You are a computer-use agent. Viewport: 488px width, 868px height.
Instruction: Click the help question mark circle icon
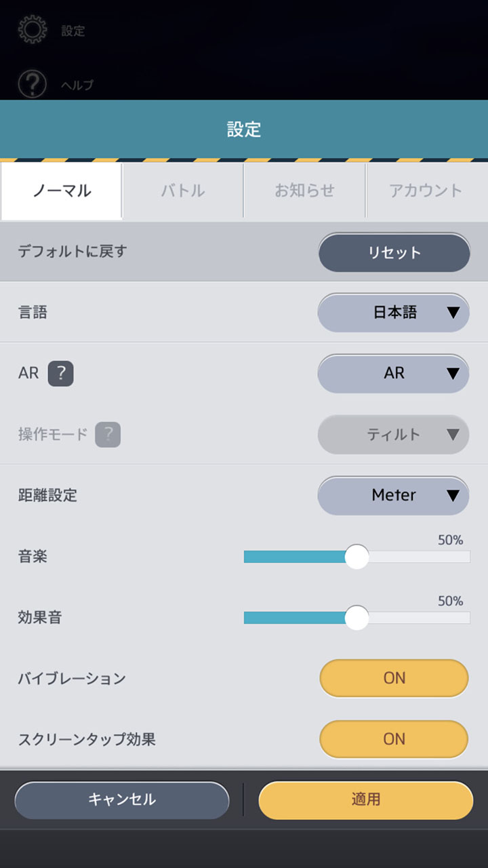click(x=33, y=85)
